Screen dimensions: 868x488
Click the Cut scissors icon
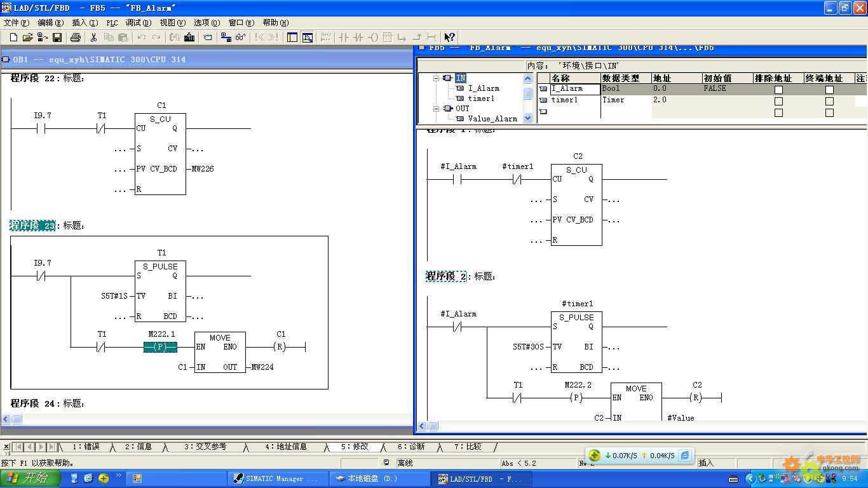click(x=94, y=37)
